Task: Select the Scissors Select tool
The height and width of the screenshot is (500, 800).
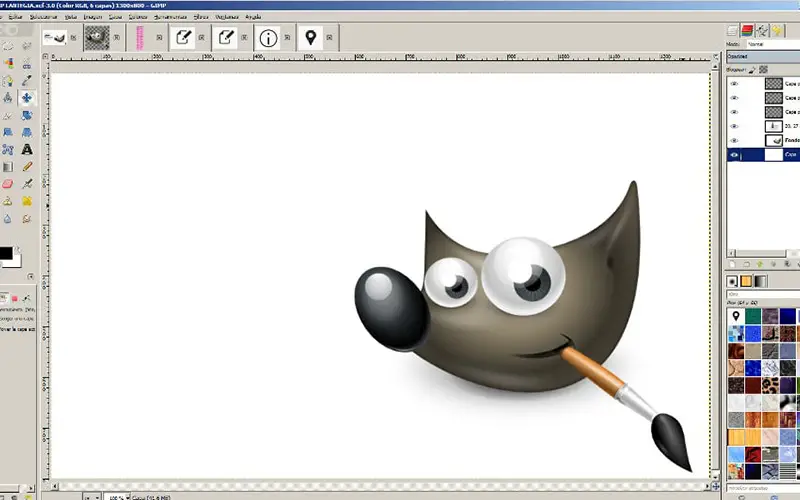Action: pyautogui.click(x=27, y=63)
